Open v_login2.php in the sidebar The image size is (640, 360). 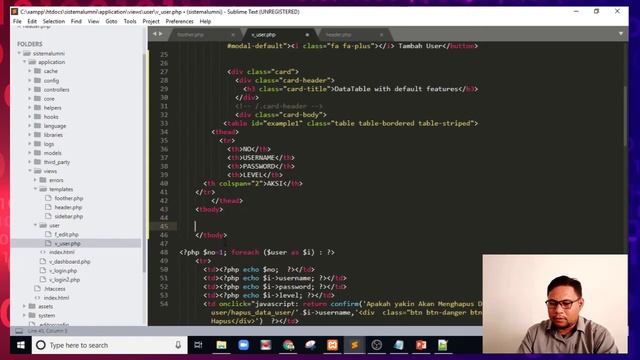click(64, 280)
